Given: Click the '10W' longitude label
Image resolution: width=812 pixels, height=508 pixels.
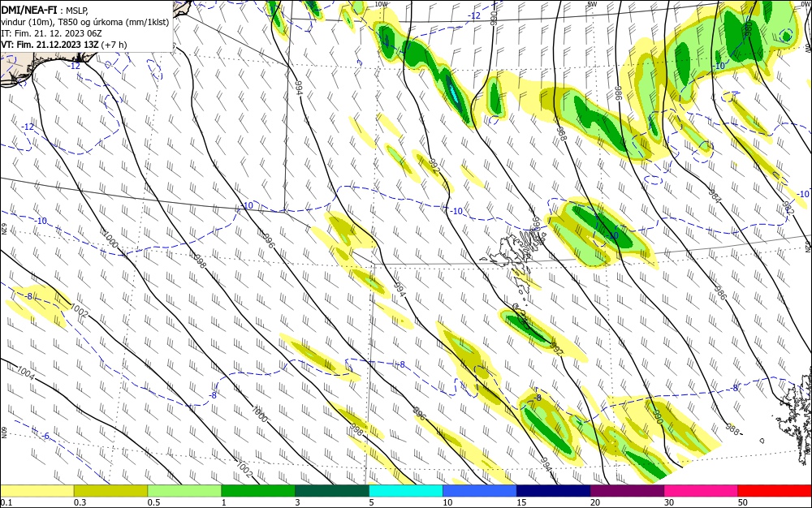Looking at the screenshot, I should point(381,4).
